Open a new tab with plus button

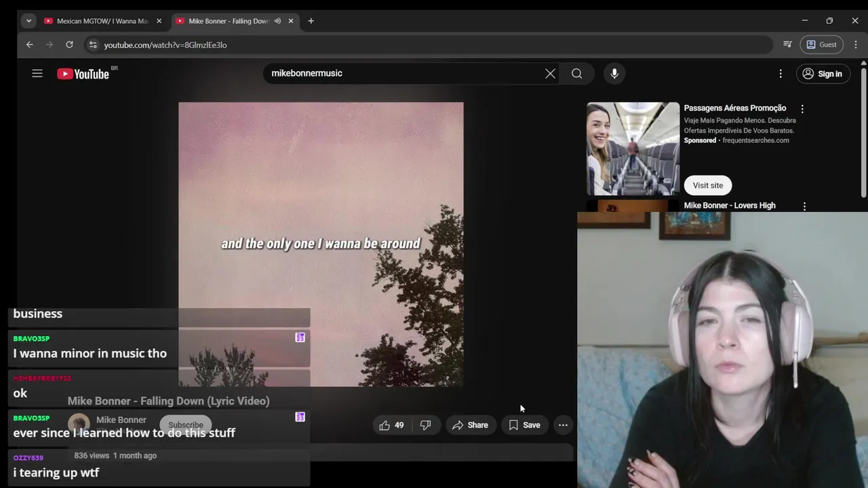click(311, 21)
